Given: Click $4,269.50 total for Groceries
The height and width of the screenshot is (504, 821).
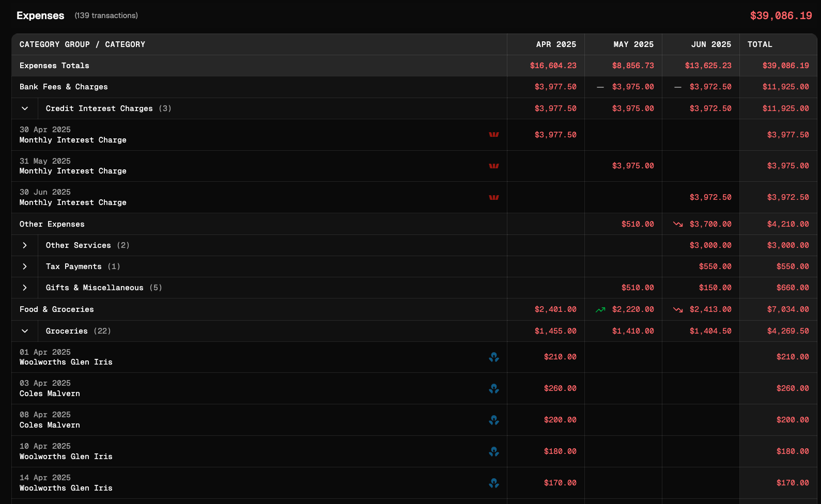Looking at the screenshot, I should (788, 331).
